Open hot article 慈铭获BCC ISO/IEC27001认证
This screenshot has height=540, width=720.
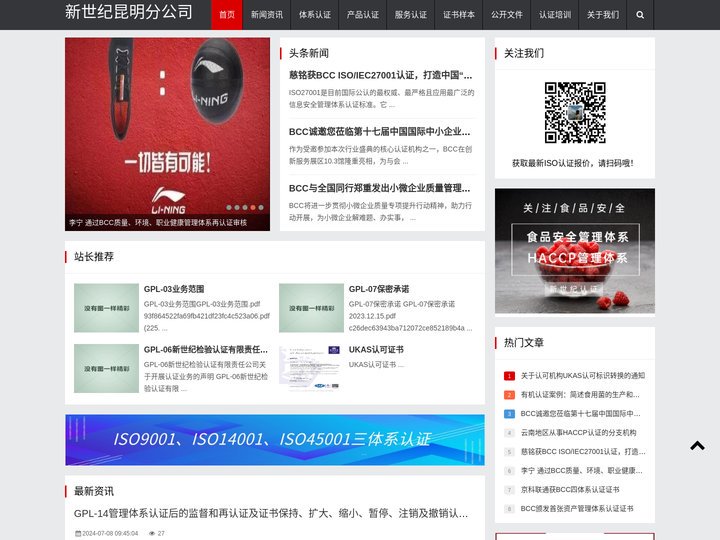583,452
